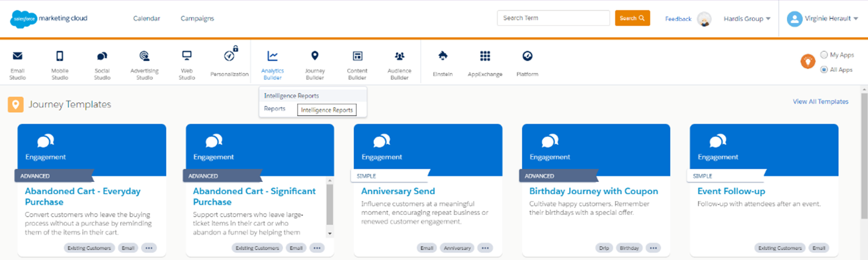Screen dimensions: 868x260
Task: Select Intelligence Reports menu item
Action: point(313,96)
